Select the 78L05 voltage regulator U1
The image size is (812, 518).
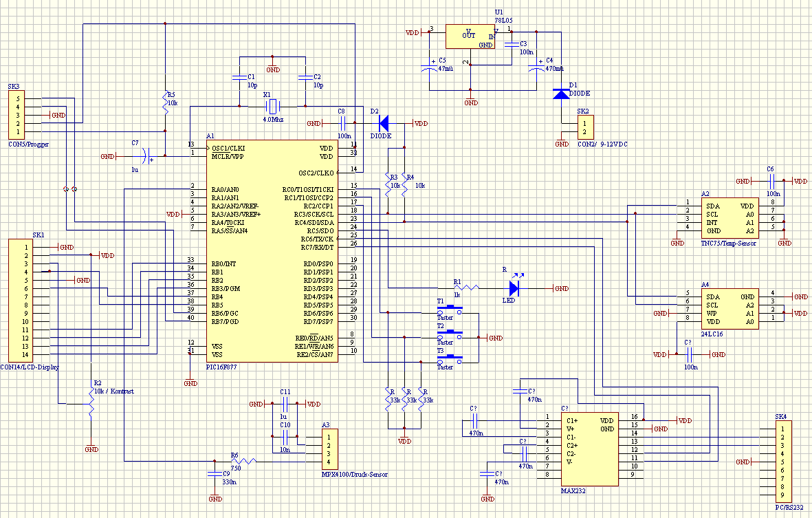click(x=470, y=36)
